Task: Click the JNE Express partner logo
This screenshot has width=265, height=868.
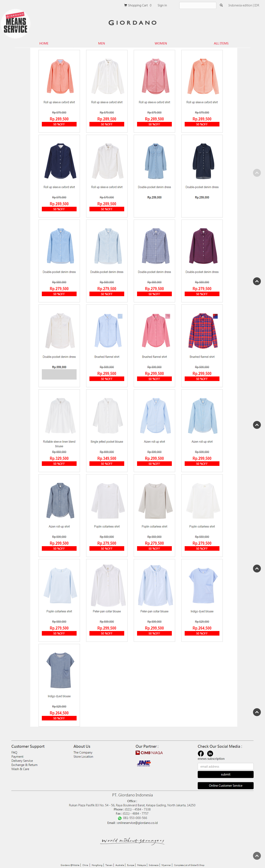Action: [144, 763]
